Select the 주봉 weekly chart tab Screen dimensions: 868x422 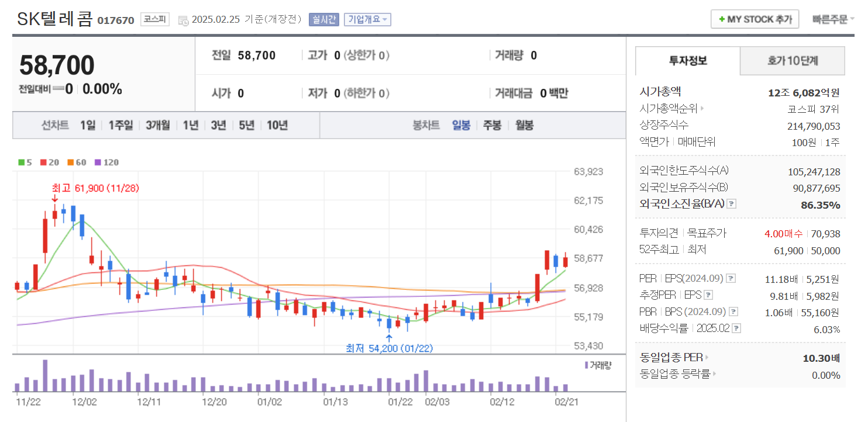492,125
